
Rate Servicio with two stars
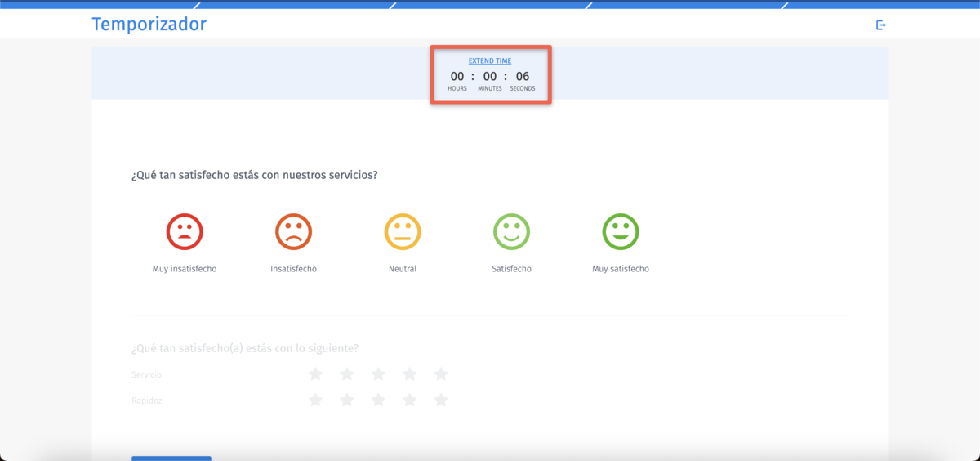click(x=346, y=374)
